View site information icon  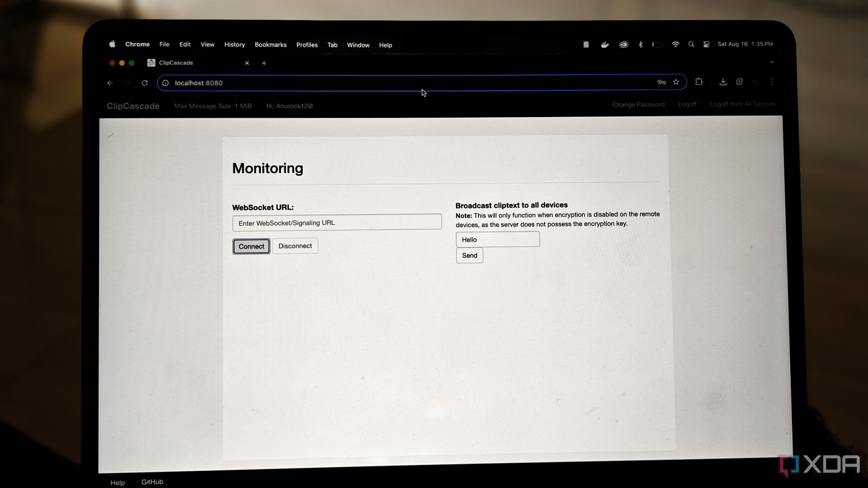(165, 83)
